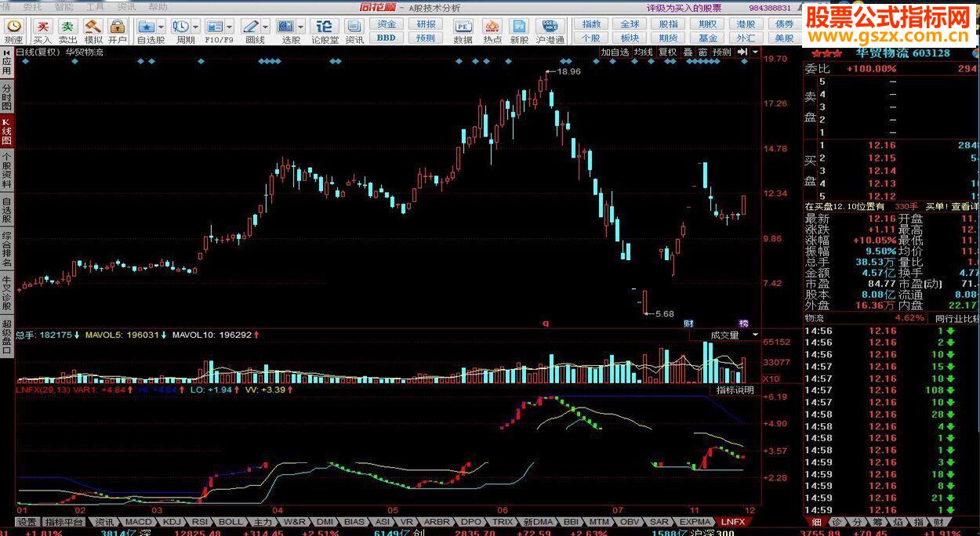
Task: Open the 热点 hot topics icon
Action: pyautogui.click(x=492, y=31)
